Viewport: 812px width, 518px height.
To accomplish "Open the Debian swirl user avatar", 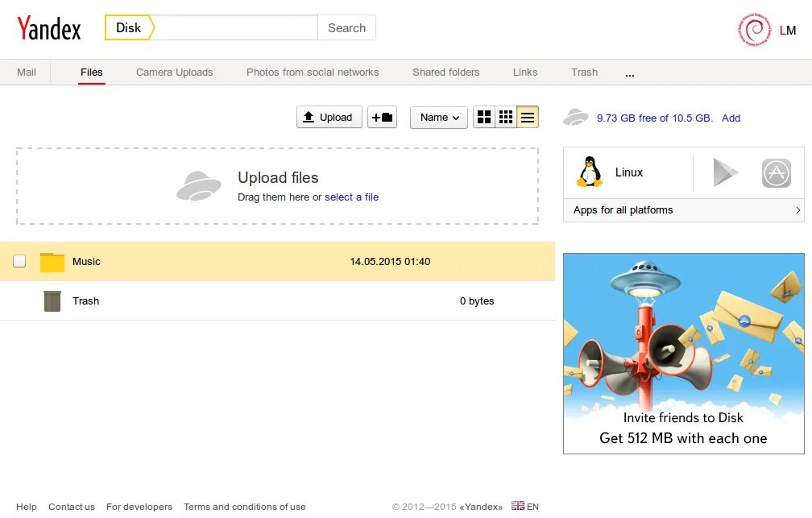I will click(x=754, y=30).
